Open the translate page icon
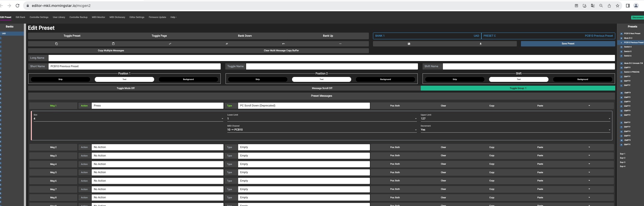Viewport: 644px width, 206px height. (593, 6)
